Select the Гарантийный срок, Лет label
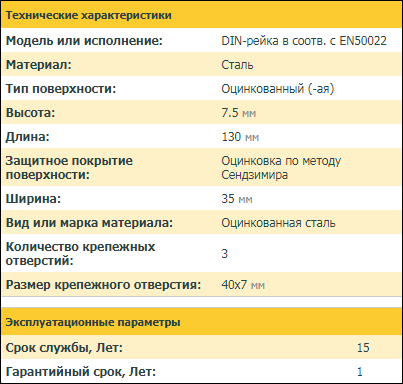Screen dimensions: 403x384 coord(81,372)
